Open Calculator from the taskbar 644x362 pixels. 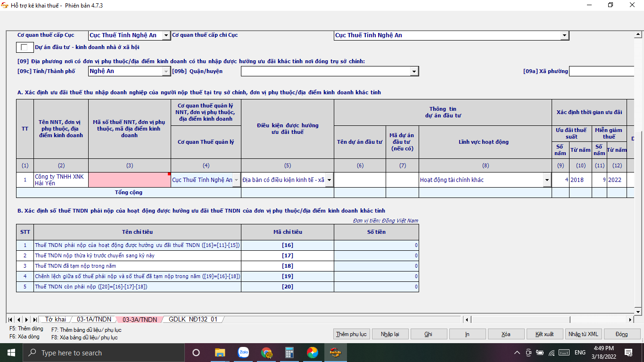point(289,353)
